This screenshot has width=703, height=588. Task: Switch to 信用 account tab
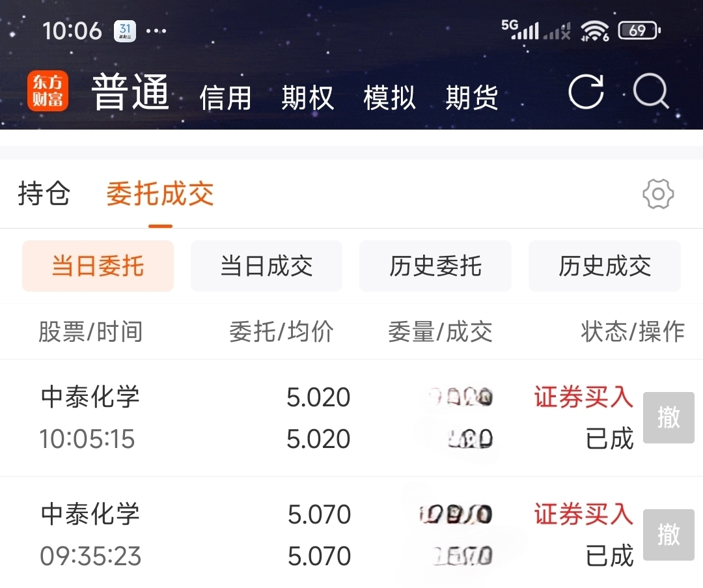click(x=225, y=98)
